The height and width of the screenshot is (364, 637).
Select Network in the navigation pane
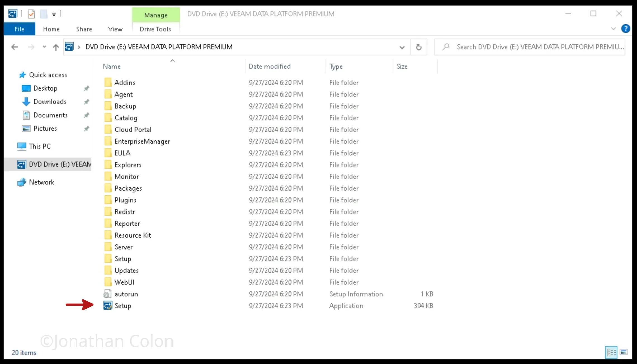coord(36,182)
